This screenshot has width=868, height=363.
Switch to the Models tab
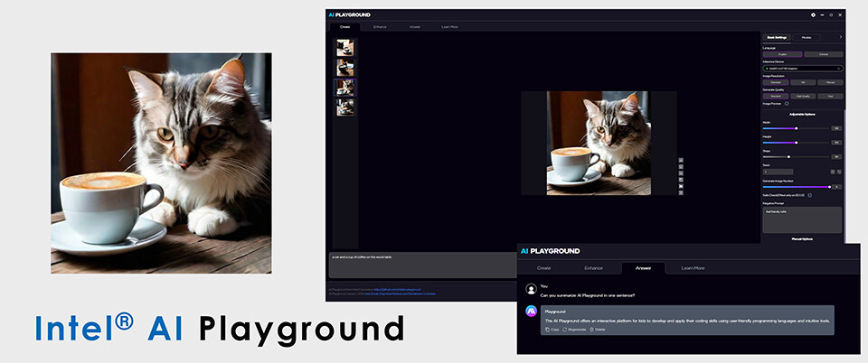click(x=806, y=37)
